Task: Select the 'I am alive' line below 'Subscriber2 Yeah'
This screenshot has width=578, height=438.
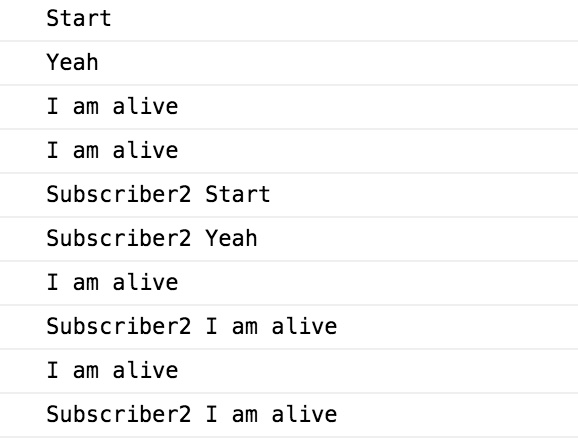Action: coord(289,283)
